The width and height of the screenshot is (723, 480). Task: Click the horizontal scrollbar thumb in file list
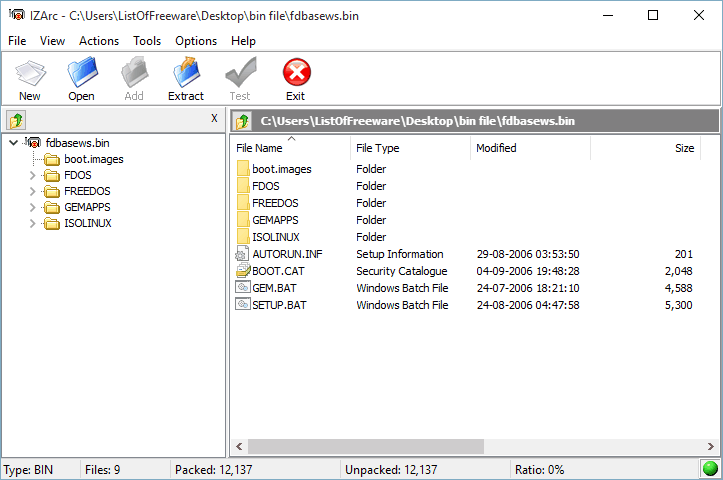coord(366,446)
